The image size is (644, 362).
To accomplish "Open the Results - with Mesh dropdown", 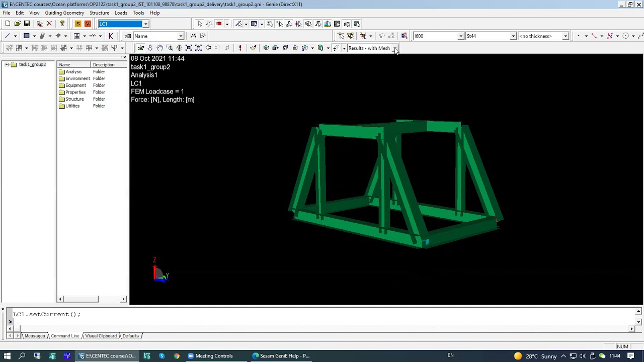I will (x=395, y=48).
